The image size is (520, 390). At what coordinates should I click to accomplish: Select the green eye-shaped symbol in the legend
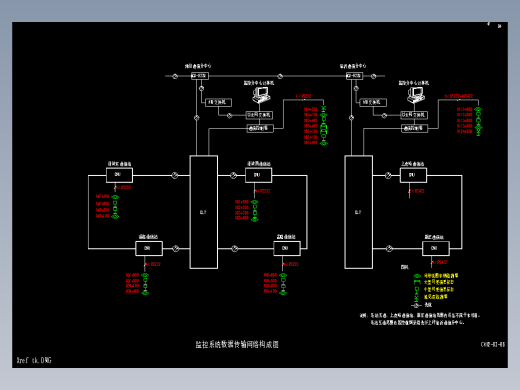pyautogui.click(x=417, y=276)
